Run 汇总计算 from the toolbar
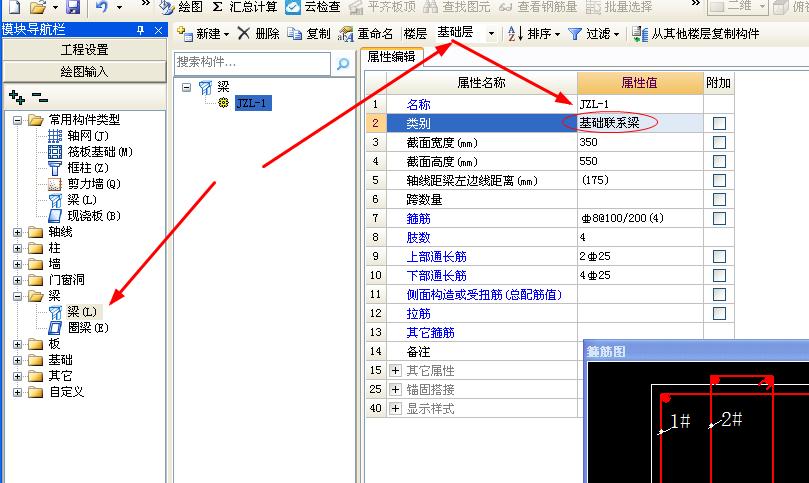809x483 pixels. pyautogui.click(x=245, y=7)
